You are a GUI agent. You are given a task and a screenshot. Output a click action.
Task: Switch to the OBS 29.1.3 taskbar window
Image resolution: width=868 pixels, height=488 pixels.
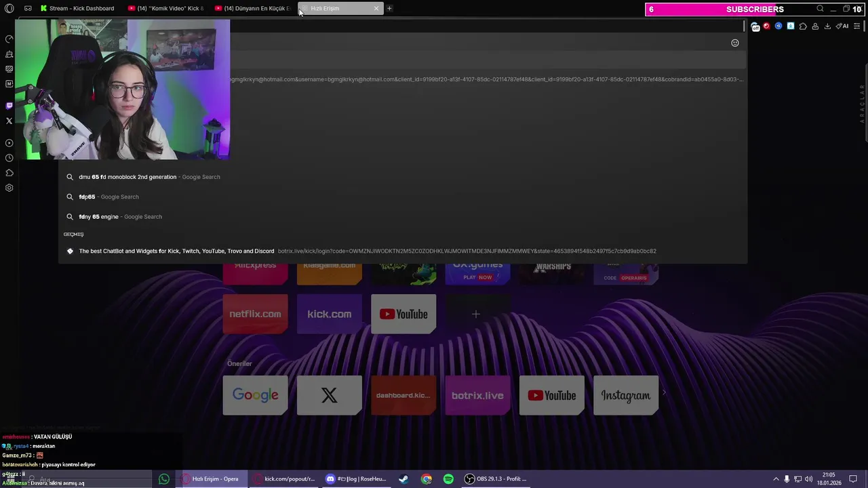[496, 479]
